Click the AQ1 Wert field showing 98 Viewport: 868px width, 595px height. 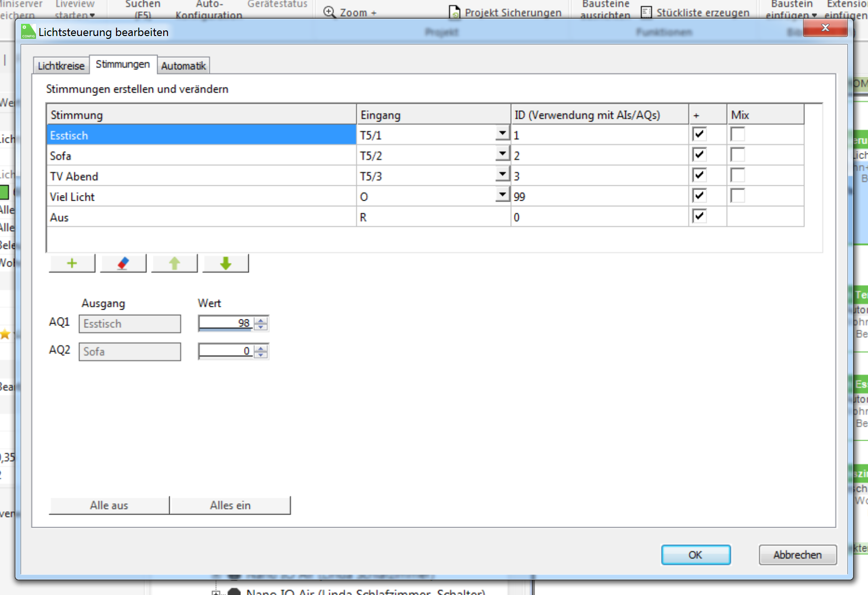[x=226, y=323]
